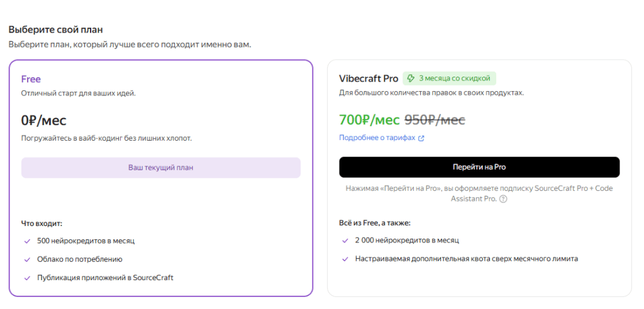Viewport: 644px width, 309px height.
Task: Click checkmark icon next to Облако по потреблению
Action: pyautogui.click(x=28, y=260)
